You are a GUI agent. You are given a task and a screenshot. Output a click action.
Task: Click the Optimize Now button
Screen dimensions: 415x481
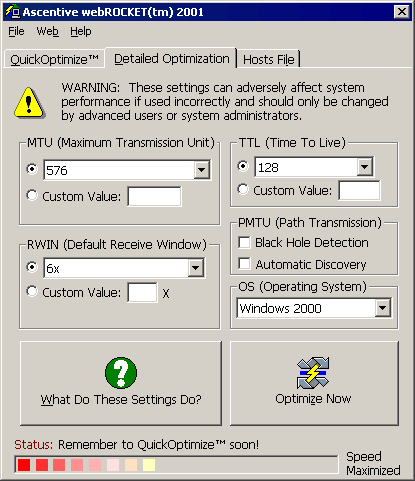(314, 383)
